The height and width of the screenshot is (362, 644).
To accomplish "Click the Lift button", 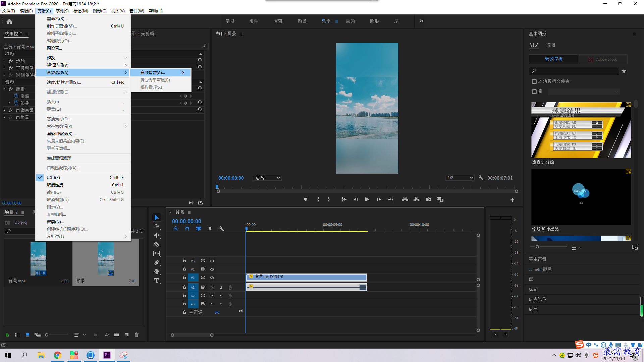I will [405, 199].
